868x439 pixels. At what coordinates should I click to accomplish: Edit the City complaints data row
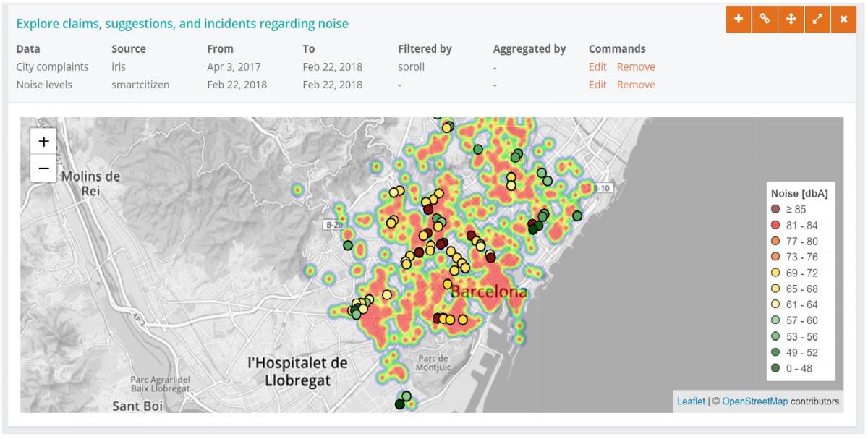(x=597, y=67)
